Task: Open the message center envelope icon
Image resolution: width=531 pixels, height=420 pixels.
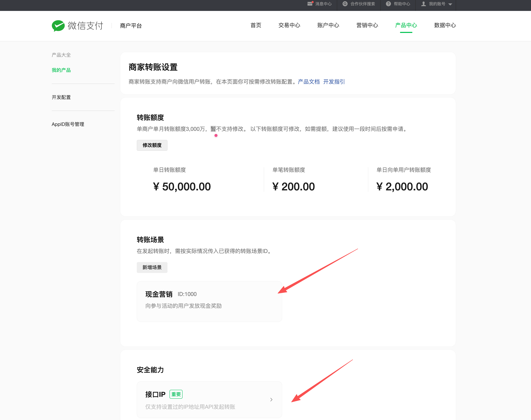Action: coord(310,4)
